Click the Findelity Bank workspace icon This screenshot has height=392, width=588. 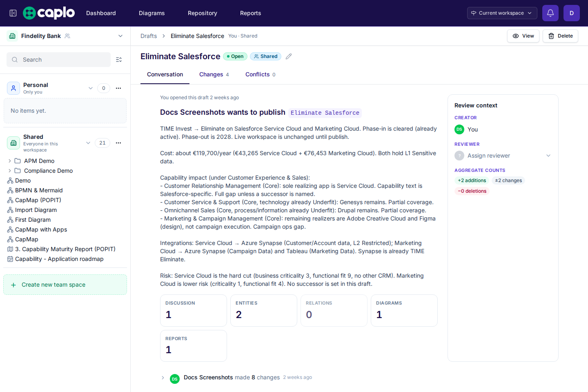click(x=12, y=36)
